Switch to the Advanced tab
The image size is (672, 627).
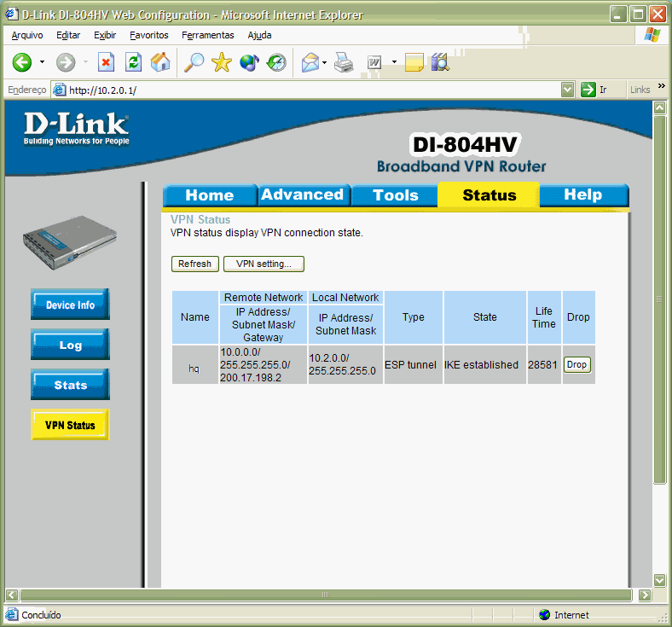point(302,195)
